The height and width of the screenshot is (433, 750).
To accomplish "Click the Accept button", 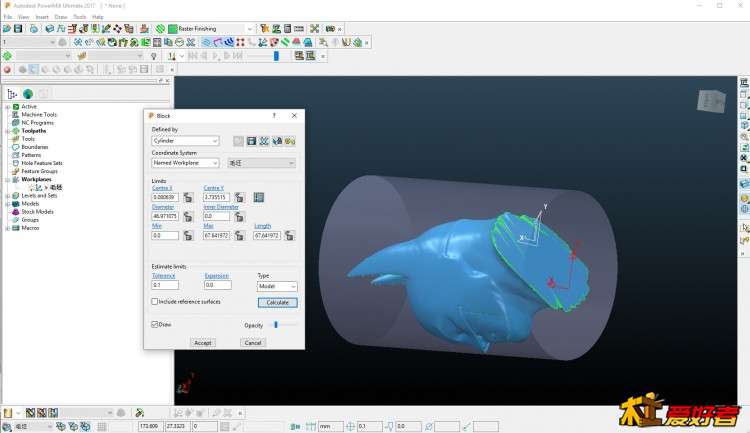I will tap(203, 343).
